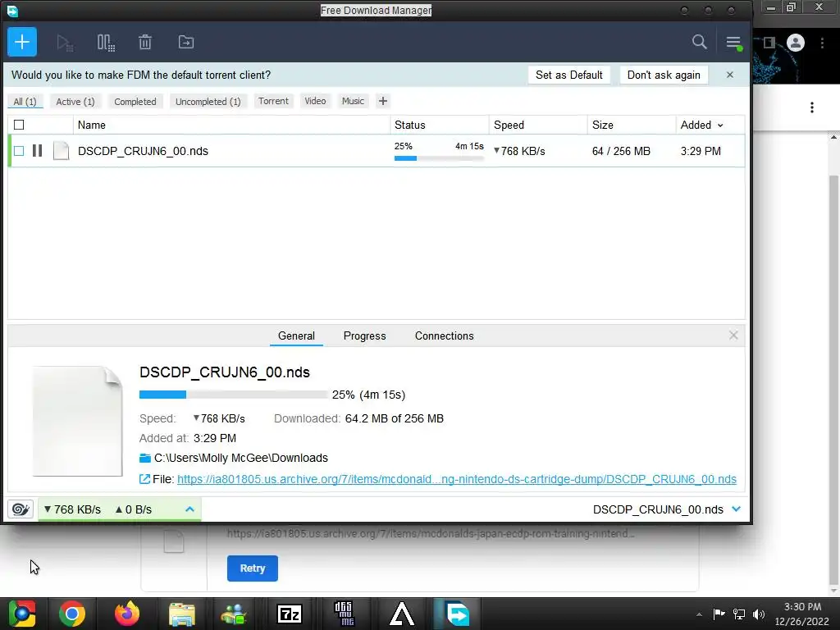This screenshot has width=840, height=630.
Task: Open the search magnifier in Free Download Manager
Action: (x=699, y=42)
